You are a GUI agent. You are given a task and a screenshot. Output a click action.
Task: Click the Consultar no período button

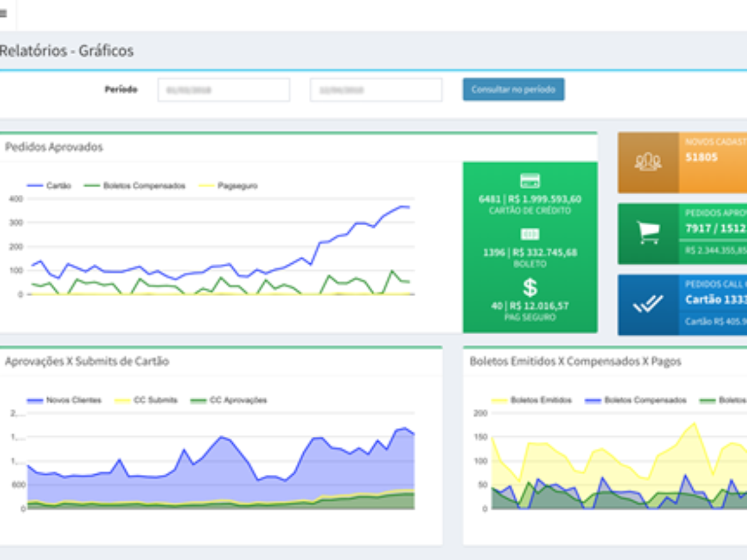point(513,90)
